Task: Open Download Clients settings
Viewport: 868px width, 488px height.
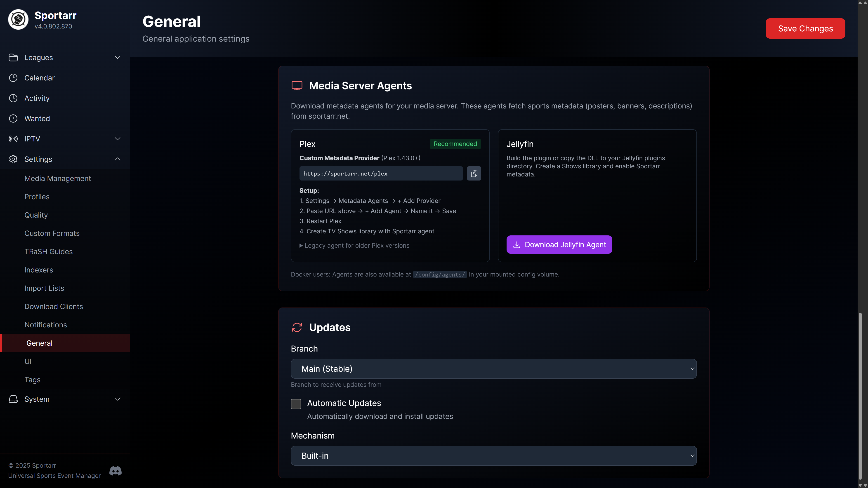Action: (54, 307)
